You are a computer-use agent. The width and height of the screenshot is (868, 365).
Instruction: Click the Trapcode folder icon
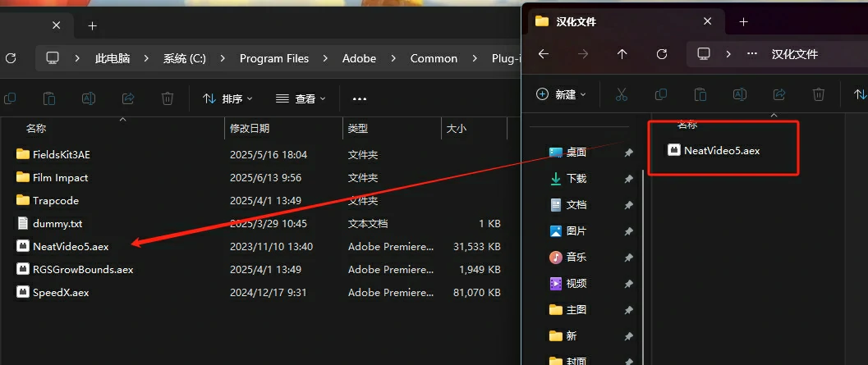click(x=23, y=200)
